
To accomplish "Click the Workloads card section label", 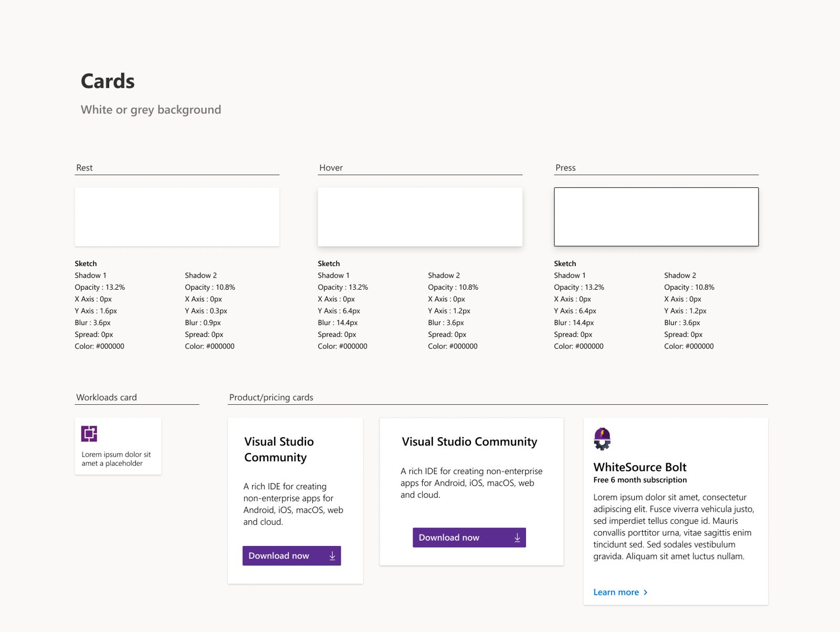I will [107, 397].
